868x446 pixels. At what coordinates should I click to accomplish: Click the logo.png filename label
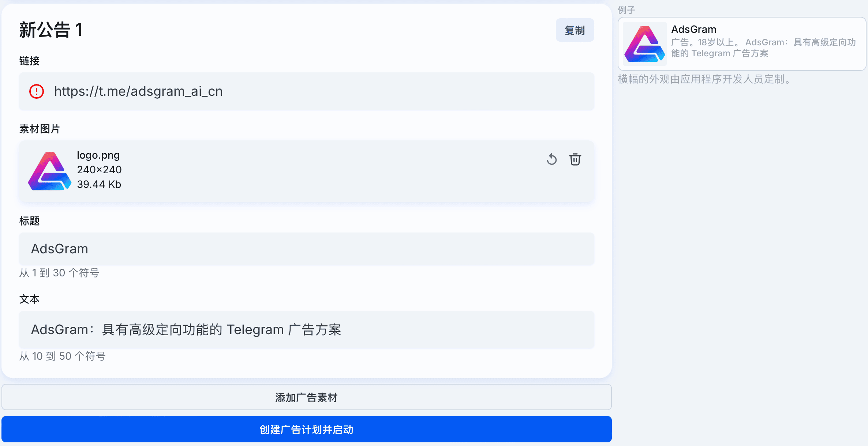98,155
